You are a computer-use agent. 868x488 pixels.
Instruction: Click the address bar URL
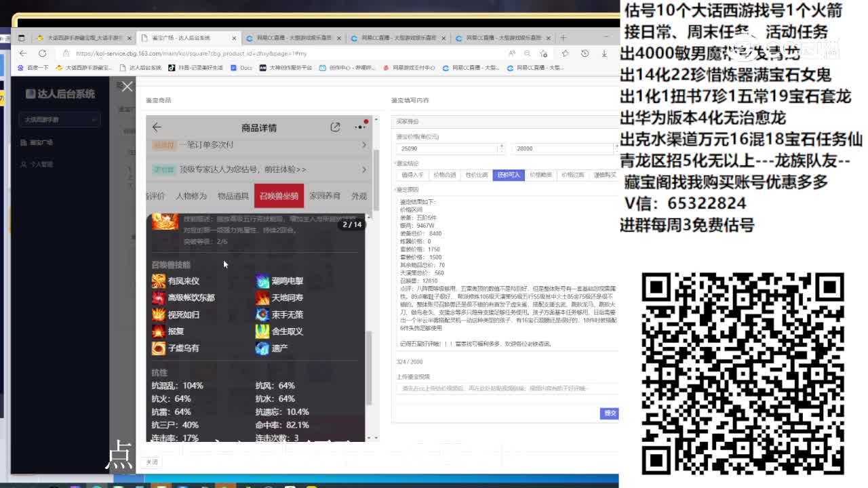tap(191, 53)
